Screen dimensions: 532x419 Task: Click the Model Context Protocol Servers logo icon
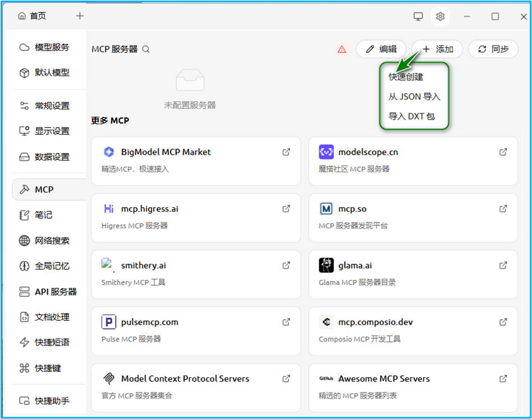tap(108, 378)
